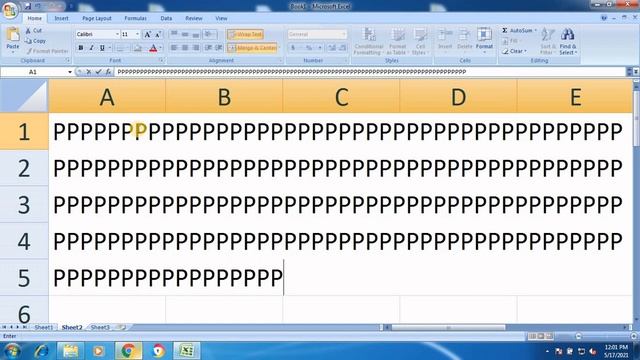
Task: Open the General number format dropdown
Action: tap(344, 34)
